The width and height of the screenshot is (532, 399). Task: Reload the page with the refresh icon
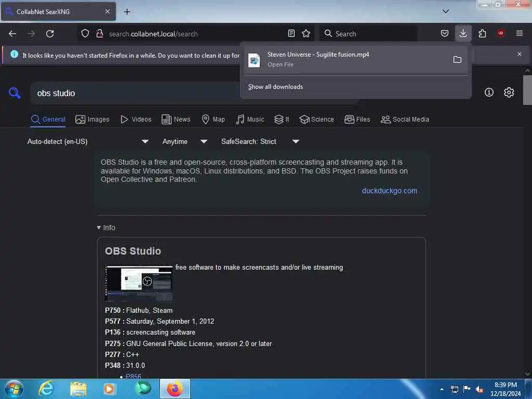[x=50, y=34]
